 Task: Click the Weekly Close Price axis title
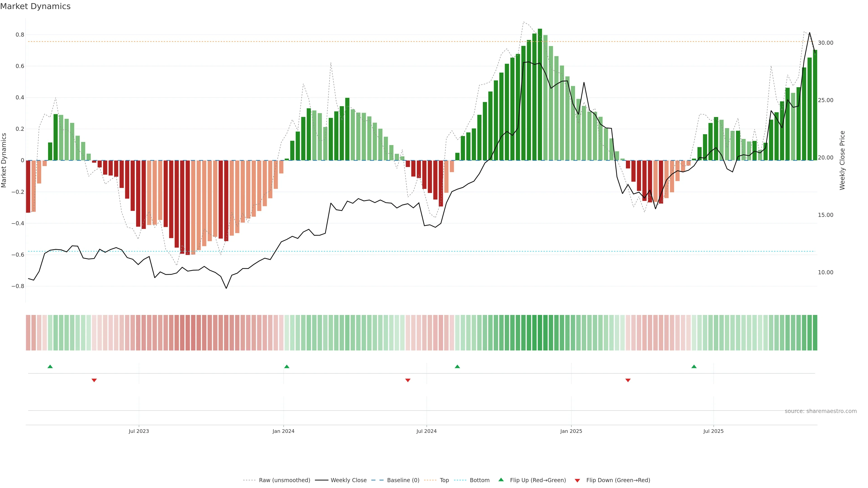pos(842,160)
